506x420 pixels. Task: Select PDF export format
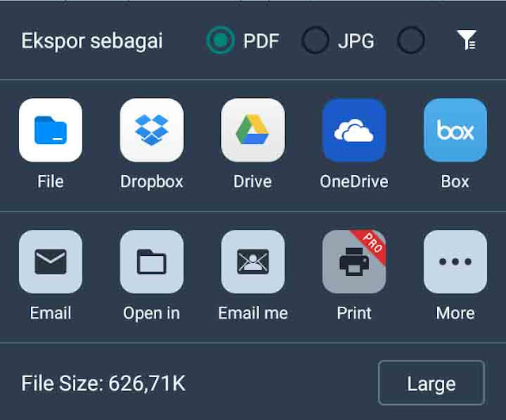pos(220,40)
